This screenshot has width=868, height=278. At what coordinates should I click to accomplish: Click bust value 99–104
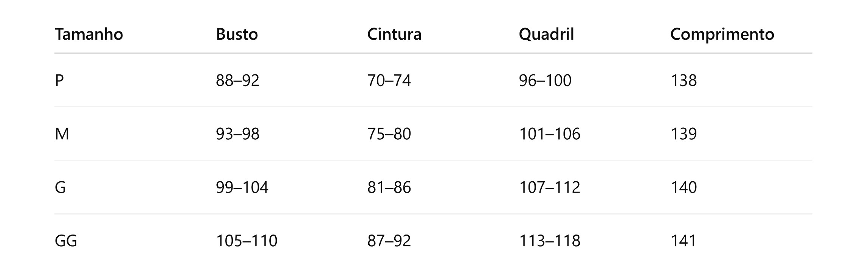tap(242, 187)
